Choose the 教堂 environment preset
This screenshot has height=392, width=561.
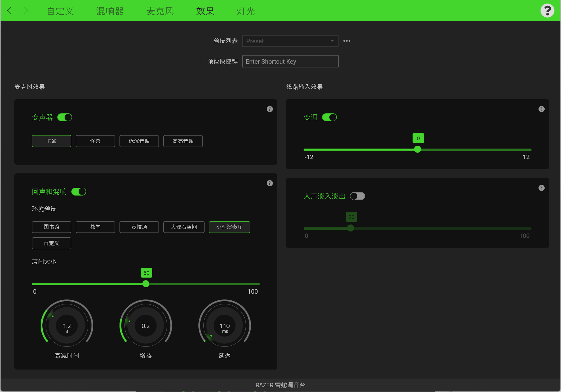(95, 227)
